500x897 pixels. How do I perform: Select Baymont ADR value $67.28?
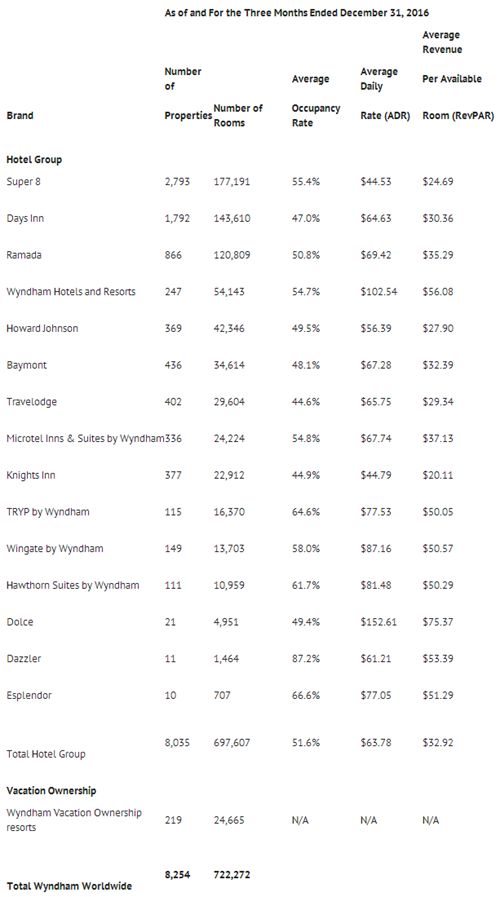(376, 365)
